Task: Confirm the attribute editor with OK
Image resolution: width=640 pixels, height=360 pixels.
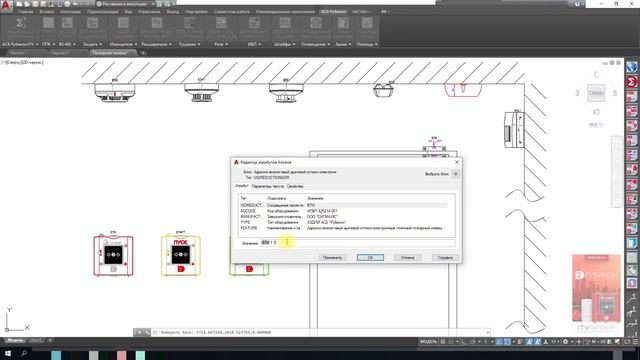Action: [x=370, y=258]
